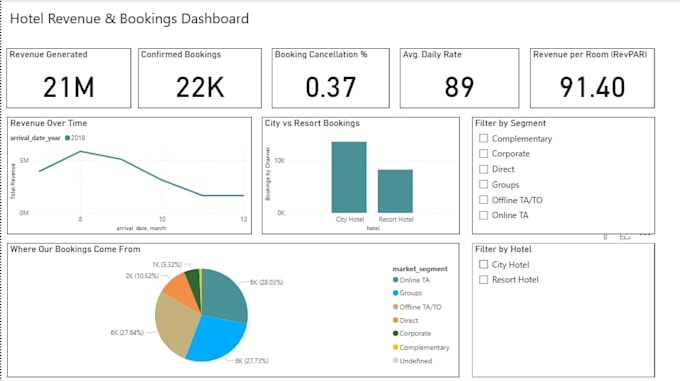The height and width of the screenshot is (381, 680).
Task: Click the Revenue Over Time chart title
Action: point(49,123)
